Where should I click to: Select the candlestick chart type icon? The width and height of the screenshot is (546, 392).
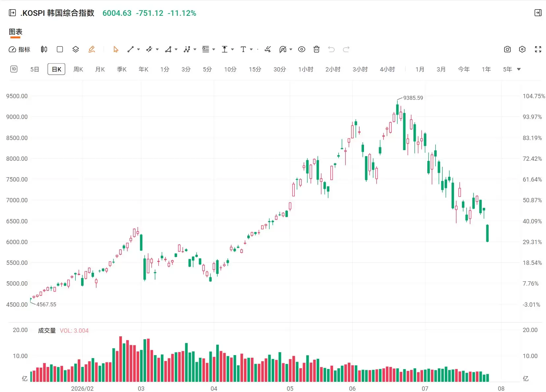pyautogui.click(x=44, y=49)
